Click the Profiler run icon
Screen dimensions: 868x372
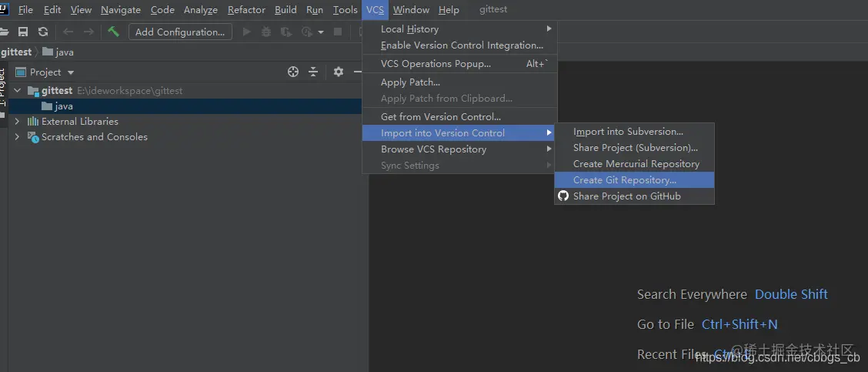coord(307,32)
